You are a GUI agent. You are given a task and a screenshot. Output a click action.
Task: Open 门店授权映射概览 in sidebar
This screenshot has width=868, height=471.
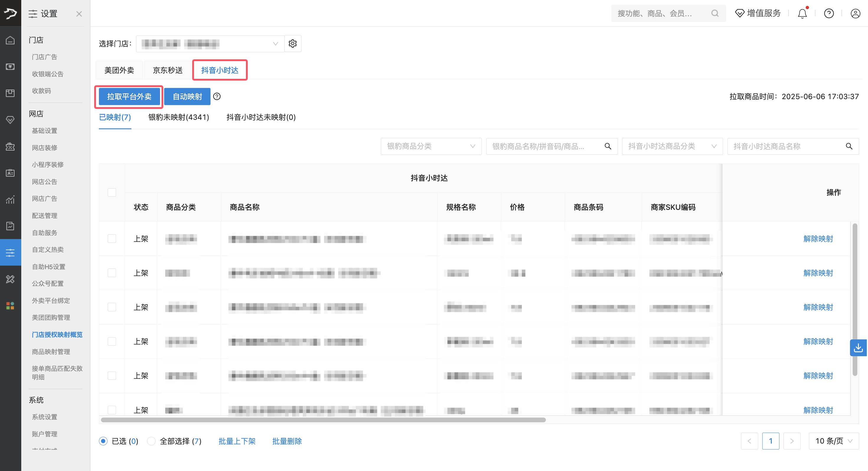(x=57, y=334)
